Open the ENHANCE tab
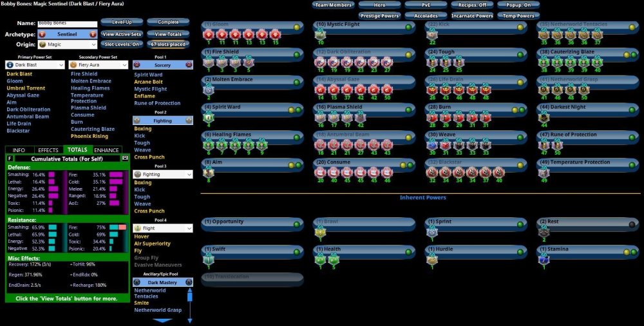Viewport: 644px width, 326px height. (106, 150)
